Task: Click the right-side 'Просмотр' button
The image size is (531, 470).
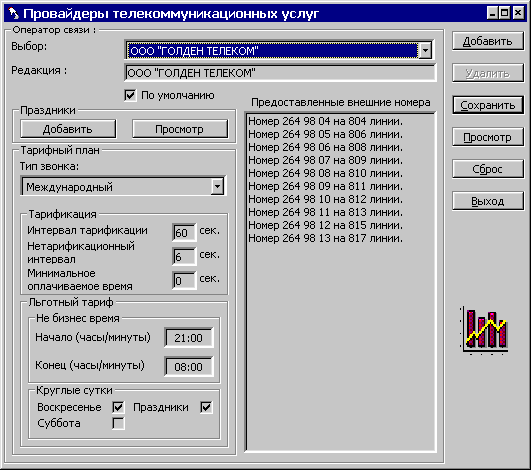Action: coord(488,137)
